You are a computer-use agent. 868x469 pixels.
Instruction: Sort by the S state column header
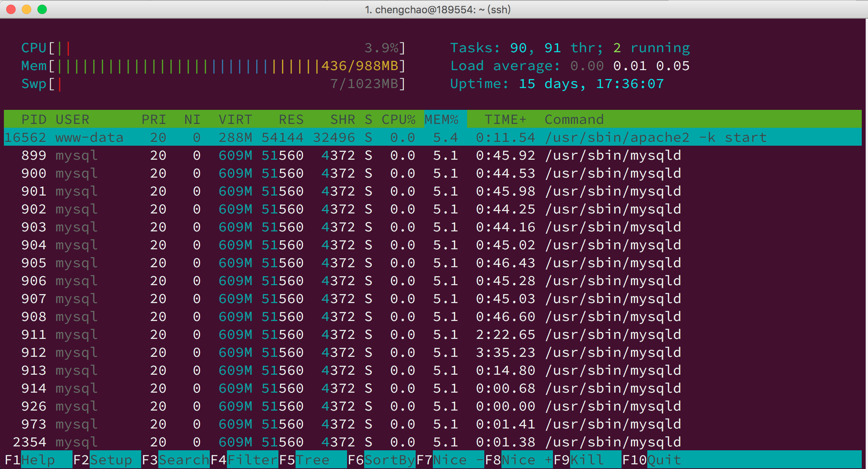pos(368,119)
